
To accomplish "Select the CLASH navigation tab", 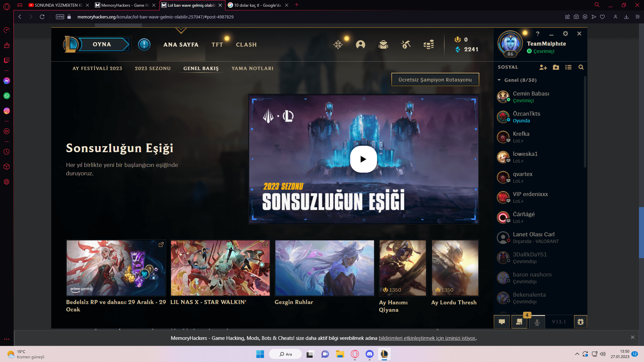I will click(x=246, y=45).
